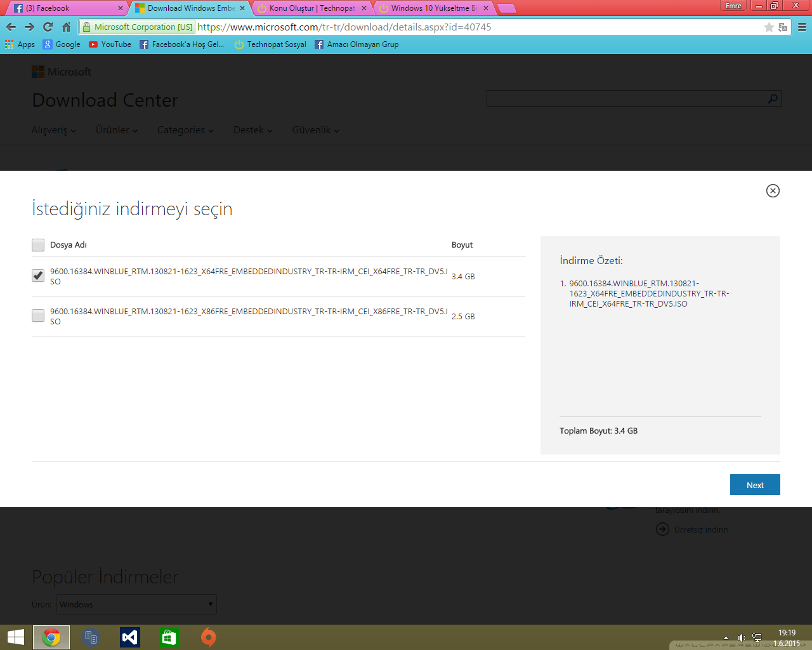Click the 2.5 GB size of the X86 file
The image size is (812, 650).
pos(463,316)
